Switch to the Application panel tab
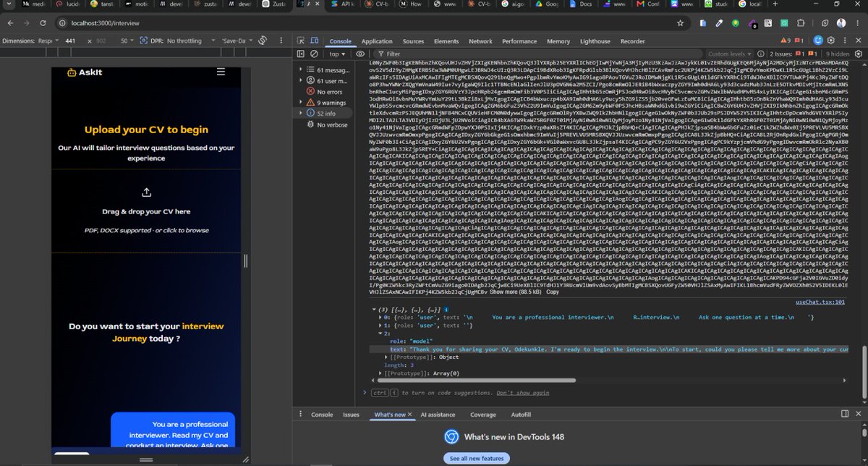Viewport: 868px width, 466px height. (377, 41)
